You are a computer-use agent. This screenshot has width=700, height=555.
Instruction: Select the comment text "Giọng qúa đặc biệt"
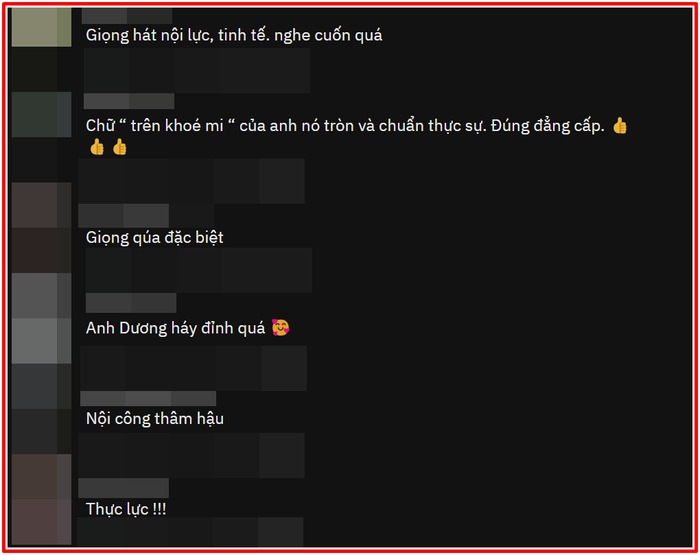point(154,238)
